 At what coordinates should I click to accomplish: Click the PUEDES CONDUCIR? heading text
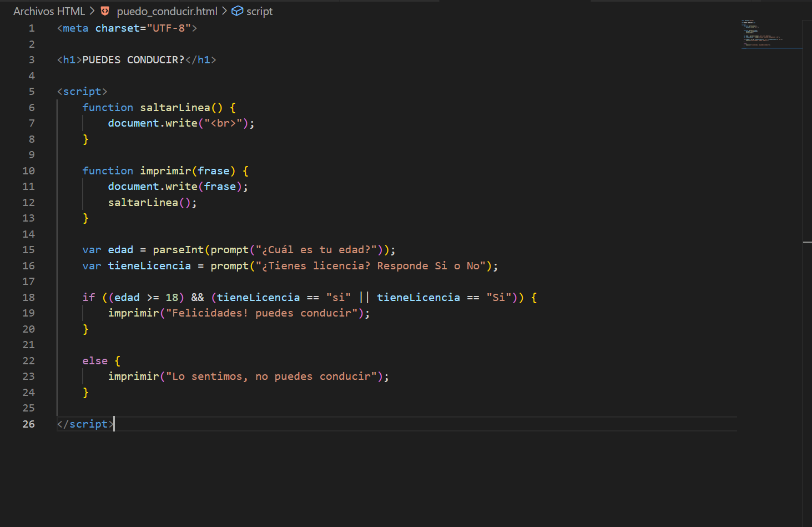click(133, 60)
